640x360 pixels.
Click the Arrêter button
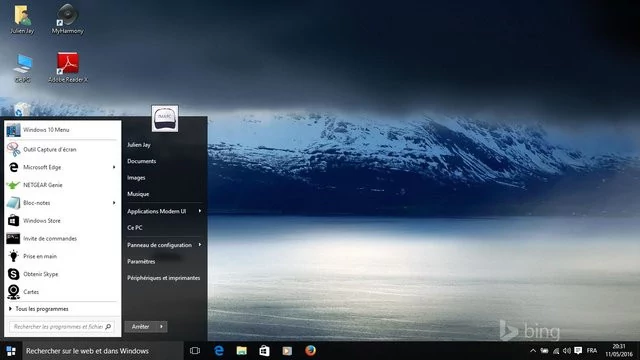(x=140, y=327)
